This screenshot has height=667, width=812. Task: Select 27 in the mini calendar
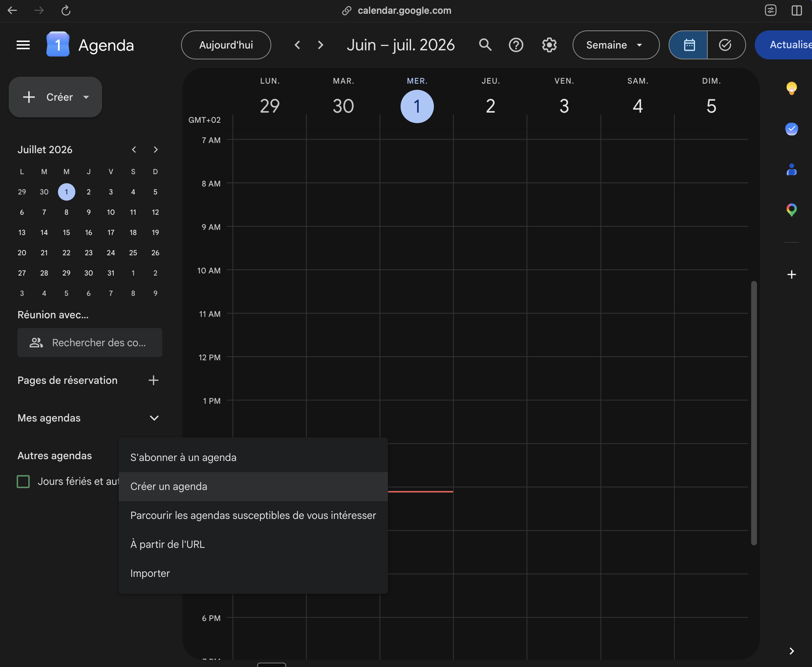tap(22, 273)
